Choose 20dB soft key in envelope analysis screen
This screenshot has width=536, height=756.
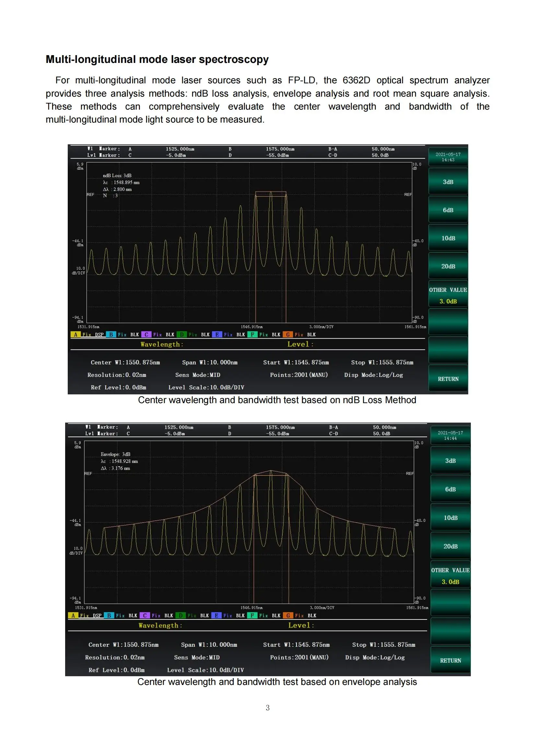tap(450, 546)
